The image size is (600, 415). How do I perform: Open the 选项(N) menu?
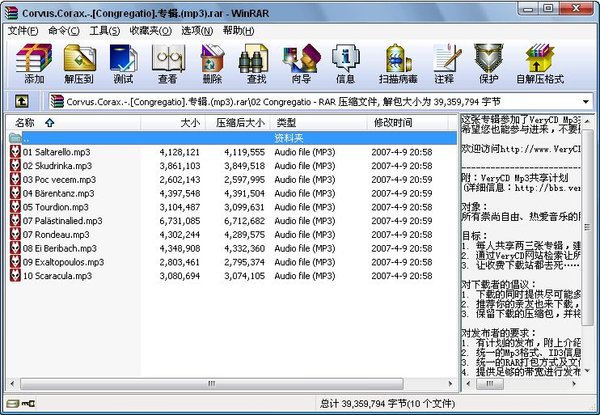click(x=197, y=31)
